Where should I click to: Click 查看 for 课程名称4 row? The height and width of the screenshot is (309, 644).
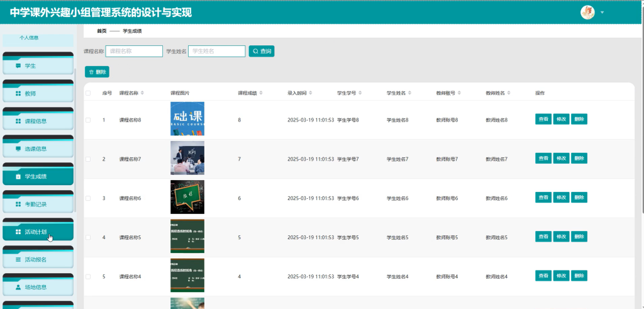[543, 276]
